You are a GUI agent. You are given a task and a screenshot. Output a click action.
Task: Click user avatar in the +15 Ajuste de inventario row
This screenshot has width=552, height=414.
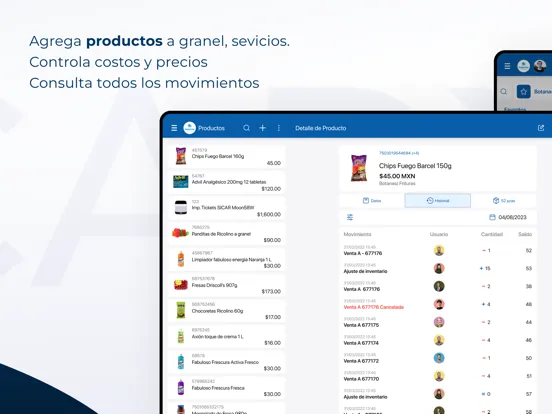pos(439,268)
